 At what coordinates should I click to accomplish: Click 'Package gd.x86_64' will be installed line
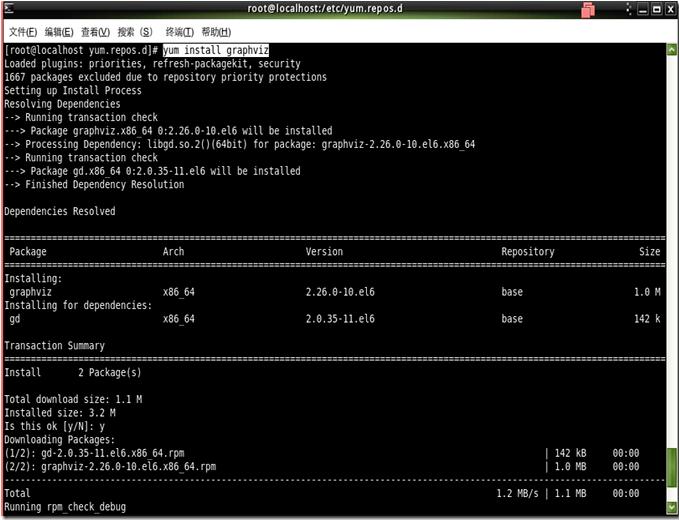(152, 171)
